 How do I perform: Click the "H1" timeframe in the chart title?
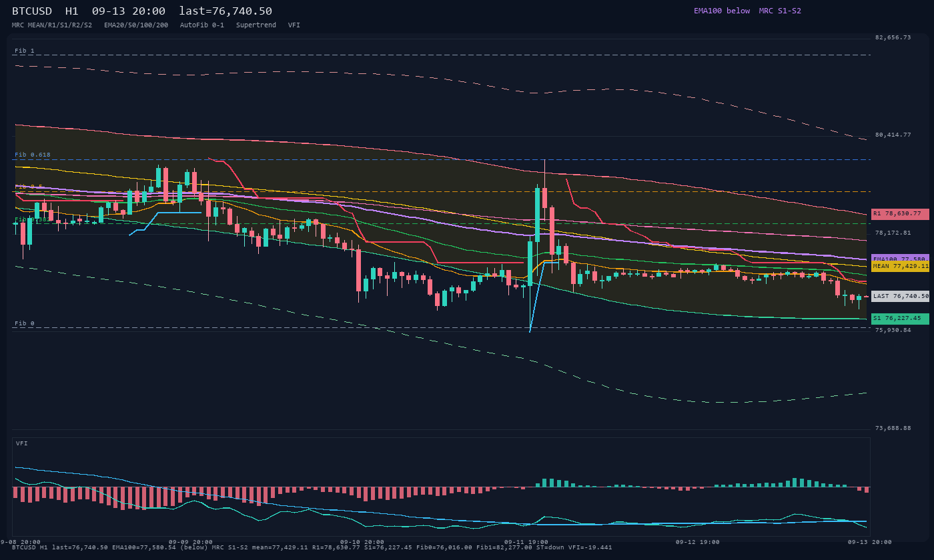coord(72,11)
